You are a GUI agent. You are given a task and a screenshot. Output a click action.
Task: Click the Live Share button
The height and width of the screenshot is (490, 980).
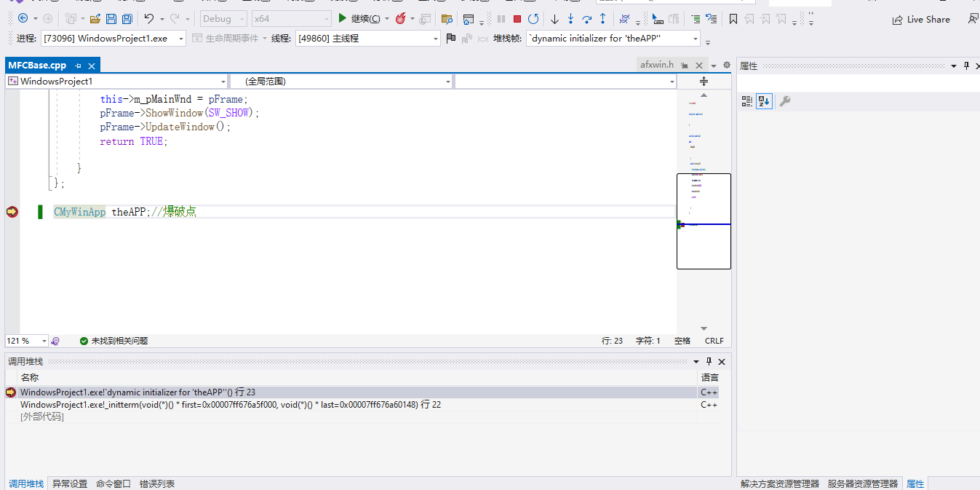(x=921, y=20)
